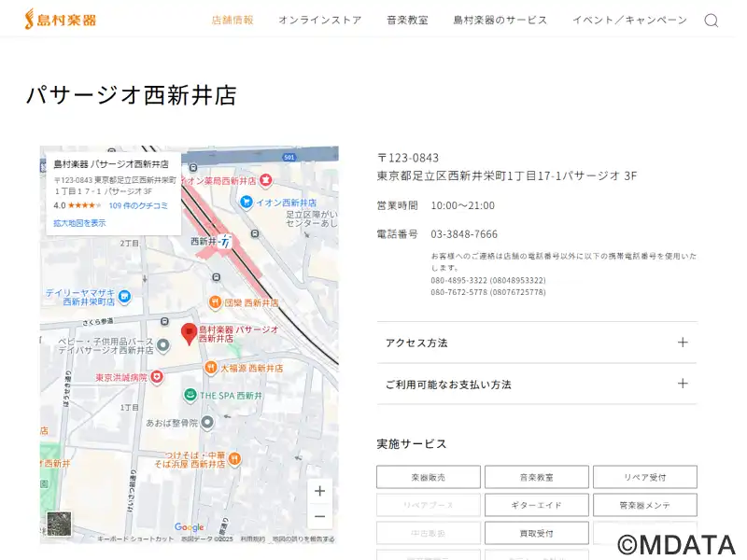Select the 音楽教室 menu item
The image size is (747, 560).
pos(407,20)
